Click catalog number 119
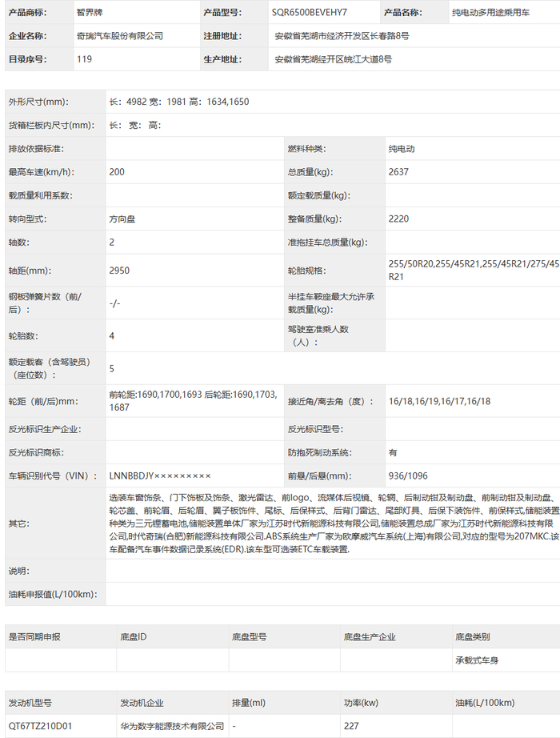The image size is (560, 738). click(x=84, y=59)
